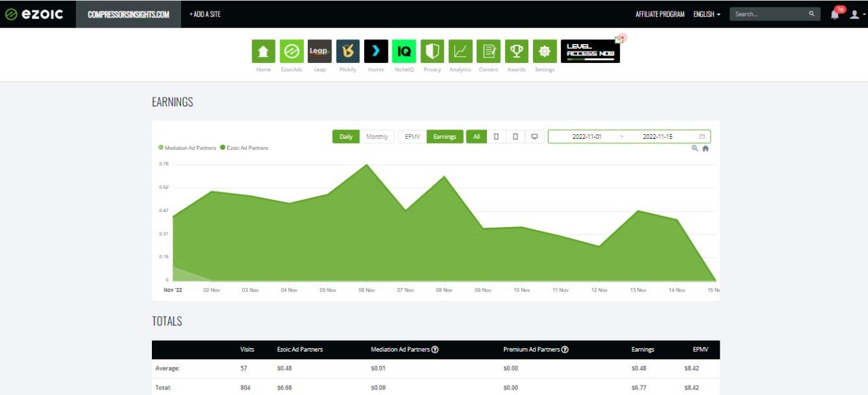Click the Ezoic Ad Partners column header
Image resolution: width=868 pixels, height=395 pixels.
[x=300, y=350]
